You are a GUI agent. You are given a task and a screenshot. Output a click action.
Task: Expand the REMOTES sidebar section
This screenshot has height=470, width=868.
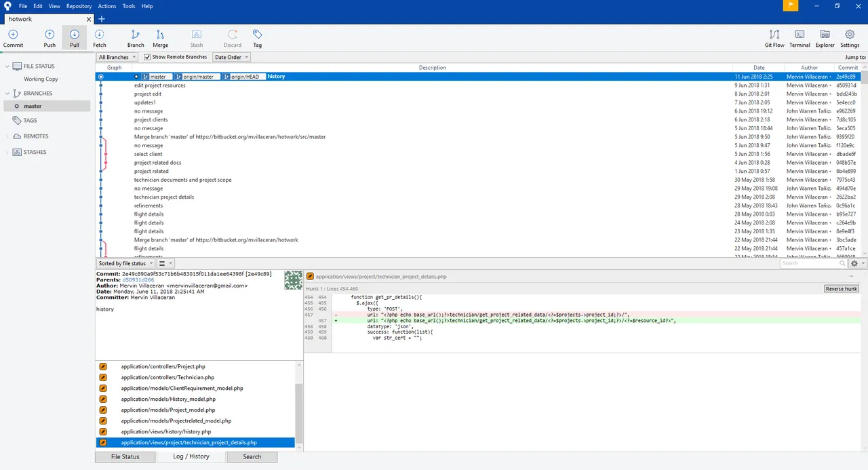7,136
